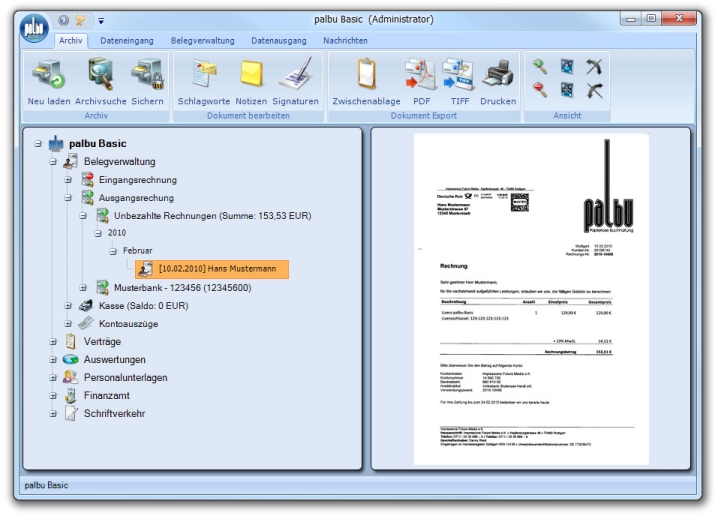Image resolution: width=718 pixels, height=516 pixels.
Task: Expand the Finanzamt tree node
Action: [x=54, y=396]
